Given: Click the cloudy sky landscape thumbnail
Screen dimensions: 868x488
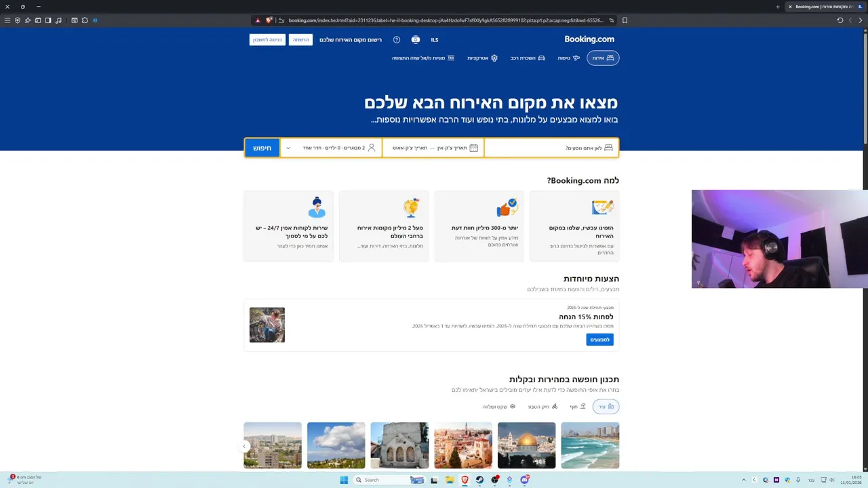Looking at the screenshot, I should [336, 445].
